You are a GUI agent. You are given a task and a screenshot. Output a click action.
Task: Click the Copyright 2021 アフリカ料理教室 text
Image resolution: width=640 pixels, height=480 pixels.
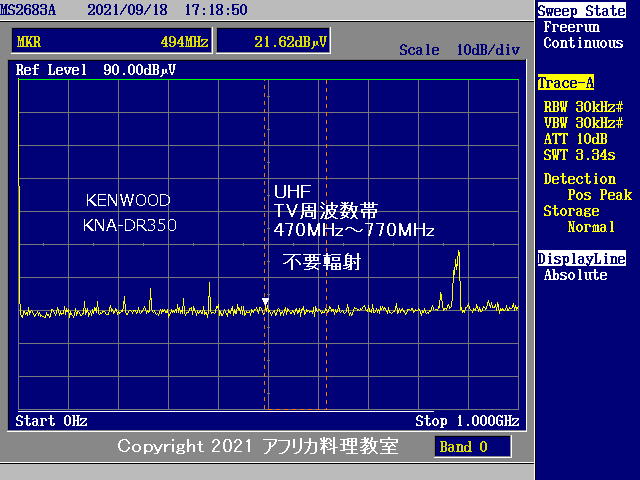click(258, 446)
